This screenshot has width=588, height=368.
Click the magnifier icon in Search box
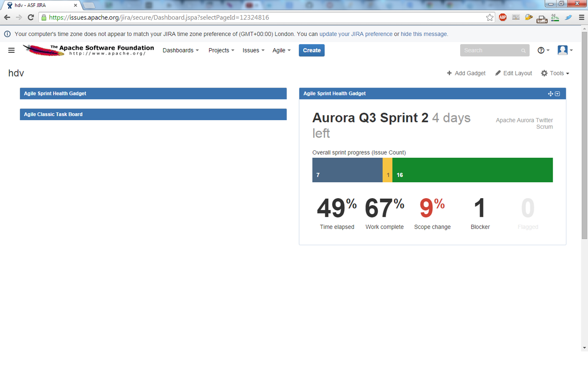tap(523, 51)
